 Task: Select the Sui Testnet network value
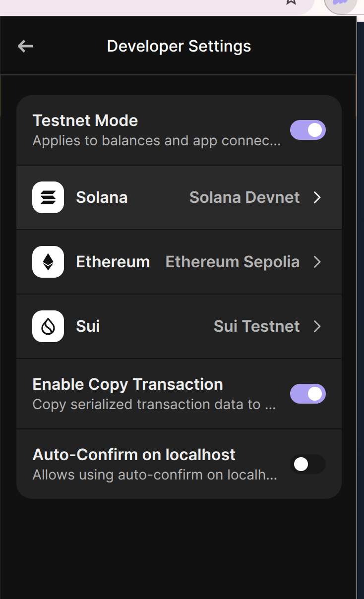point(256,326)
